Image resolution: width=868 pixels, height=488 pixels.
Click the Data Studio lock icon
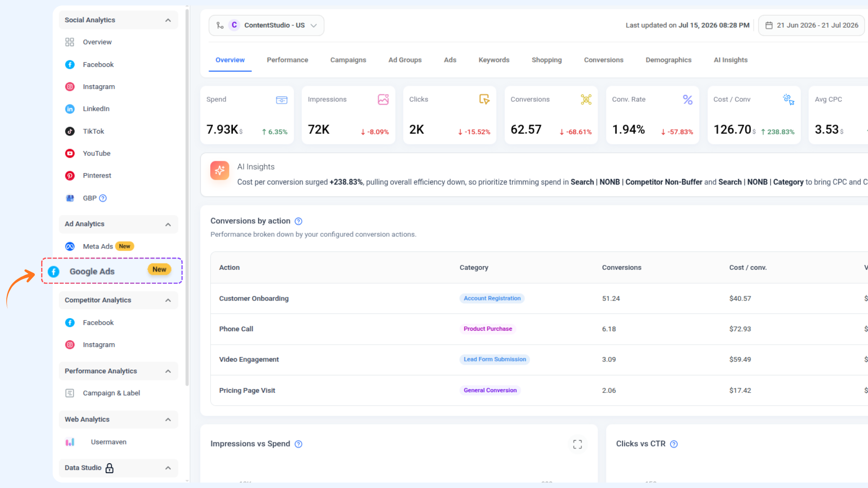(x=109, y=468)
